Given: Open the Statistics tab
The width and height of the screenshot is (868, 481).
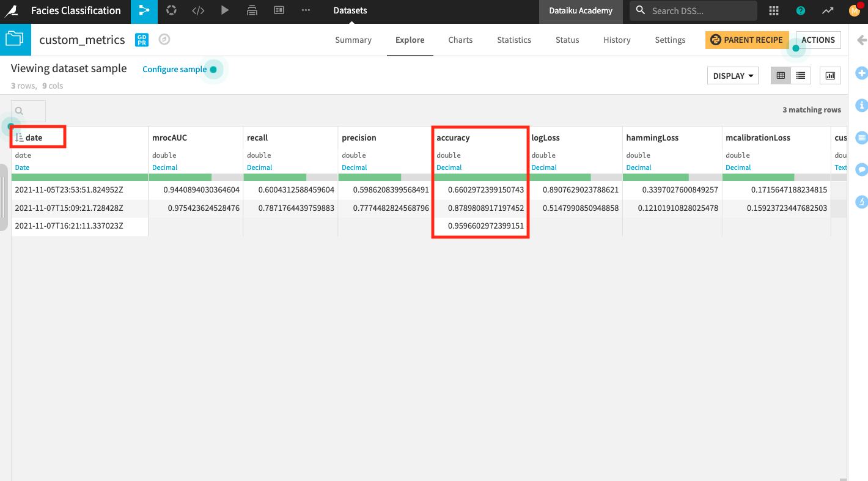Looking at the screenshot, I should coord(514,40).
